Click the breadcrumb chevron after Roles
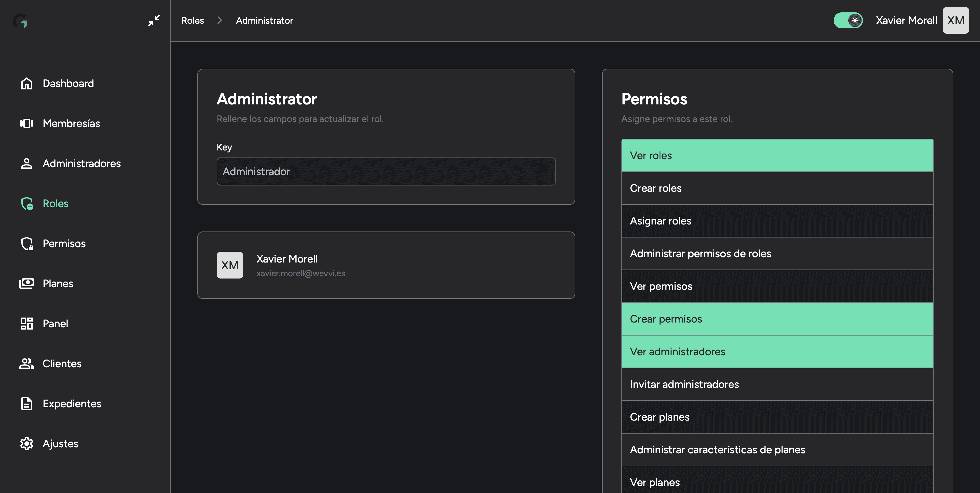 click(x=220, y=21)
